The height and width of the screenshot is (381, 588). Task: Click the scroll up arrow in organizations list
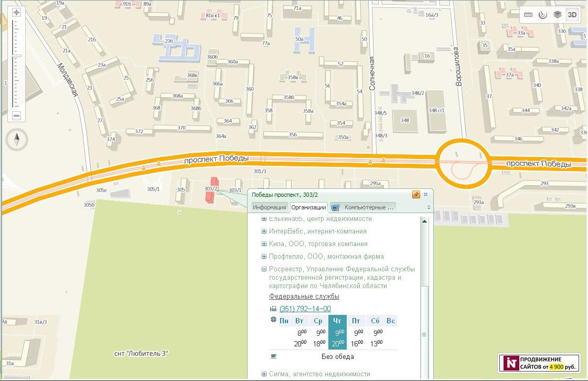[424, 221]
